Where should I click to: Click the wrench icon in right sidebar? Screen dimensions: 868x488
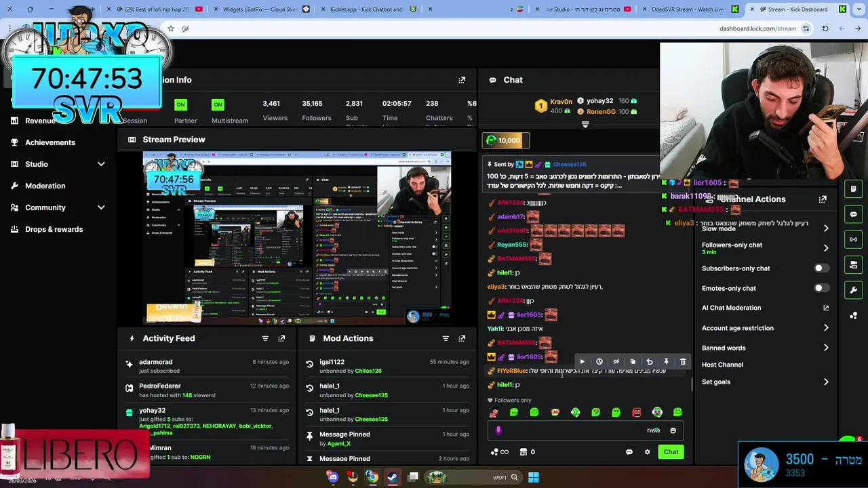point(854,290)
